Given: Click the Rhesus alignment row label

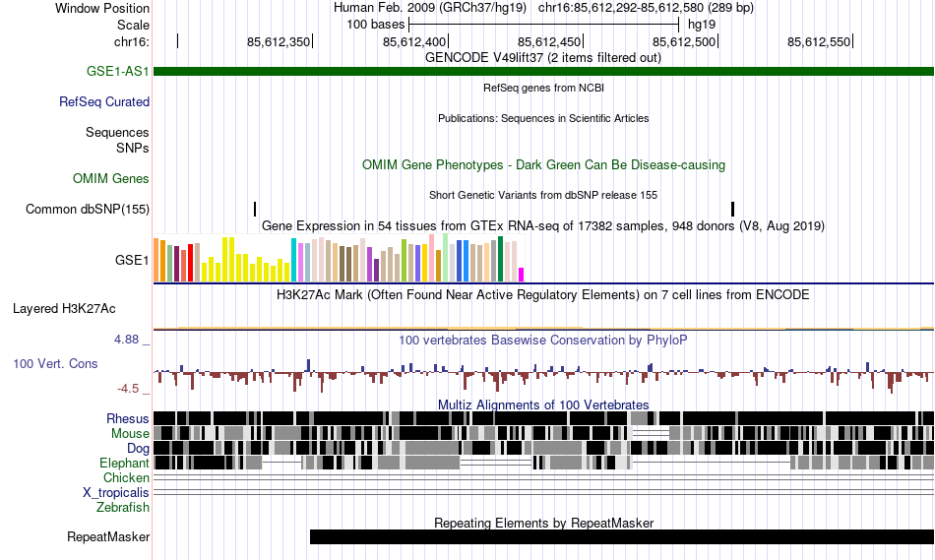Looking at the screenshot, I should pos(128,418).
